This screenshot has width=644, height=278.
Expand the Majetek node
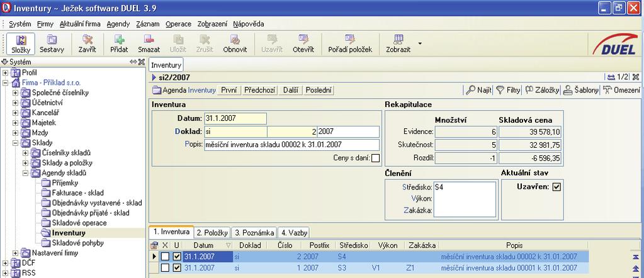click(15, 123)
